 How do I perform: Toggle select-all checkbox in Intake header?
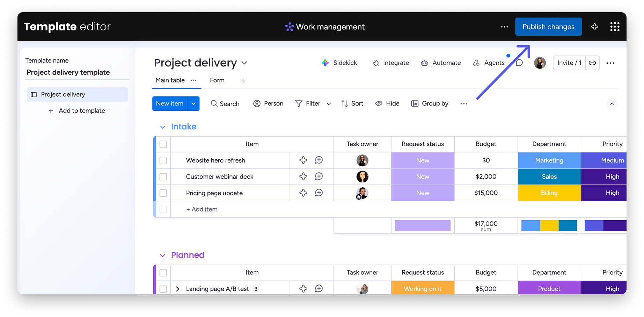coord(163,144)
